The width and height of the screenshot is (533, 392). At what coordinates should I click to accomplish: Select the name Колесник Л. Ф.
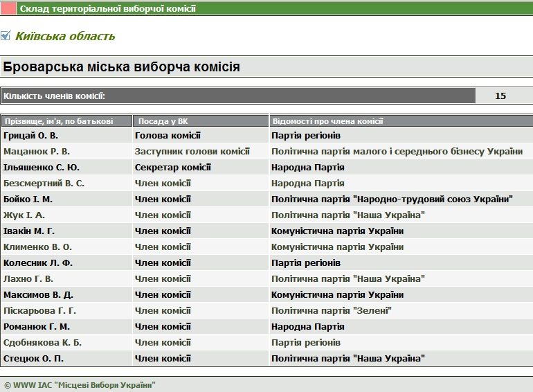tap(38, 263)
